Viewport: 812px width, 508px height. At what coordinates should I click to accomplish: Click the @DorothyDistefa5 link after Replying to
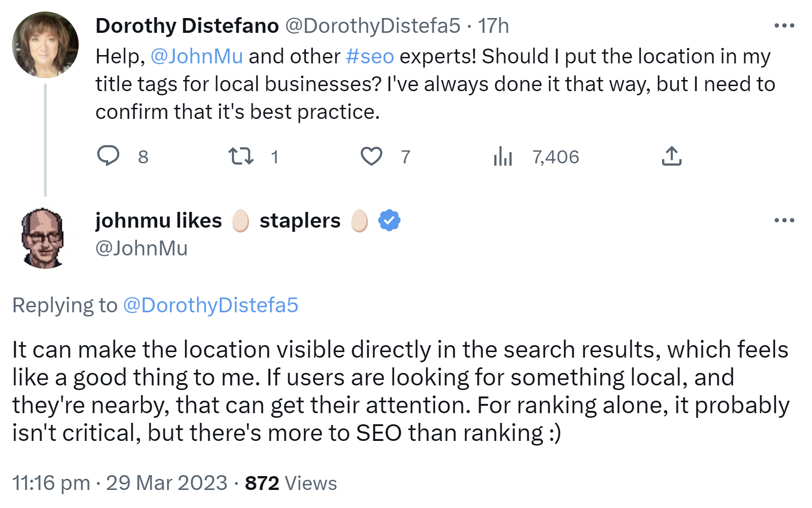click(x=211, y=305)
